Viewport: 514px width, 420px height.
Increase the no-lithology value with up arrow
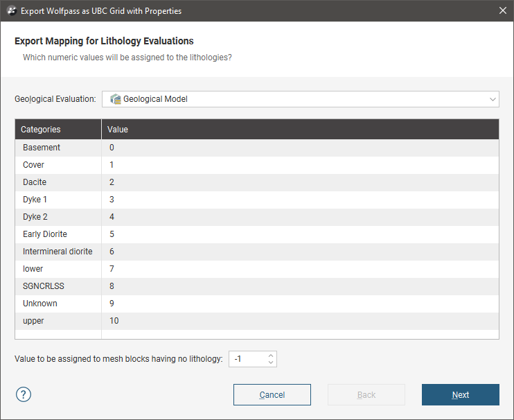pos(271,355)
